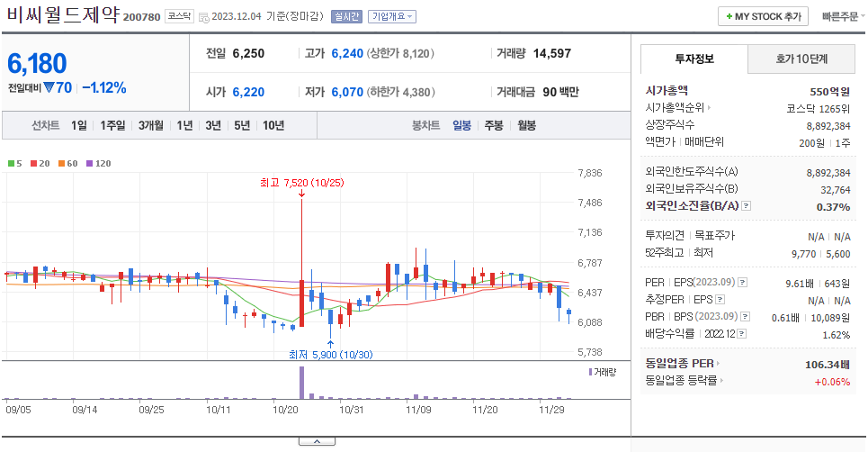Select the 1년 line chart period

(184, 126)
